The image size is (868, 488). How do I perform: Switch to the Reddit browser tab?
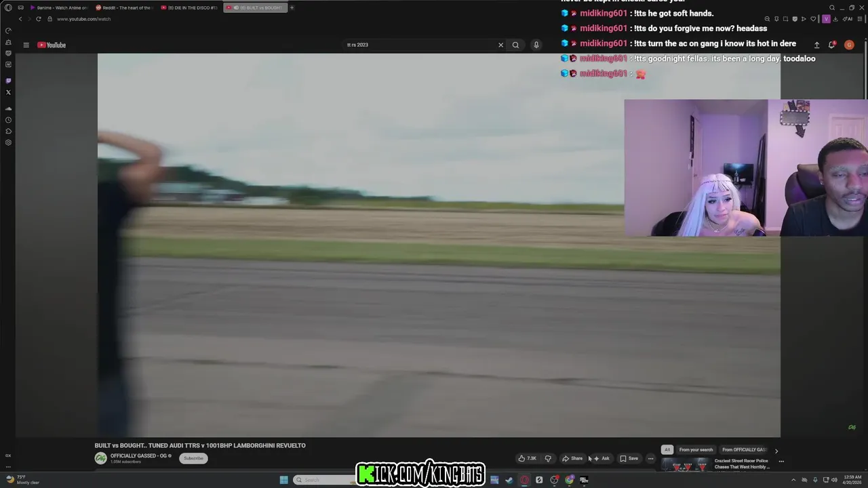pyautogui.click(x=124, y=7)
